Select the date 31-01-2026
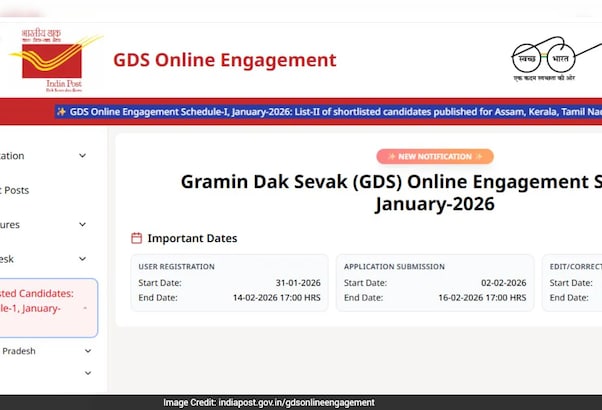The image size is (602, 410). [x=298, y=283]
